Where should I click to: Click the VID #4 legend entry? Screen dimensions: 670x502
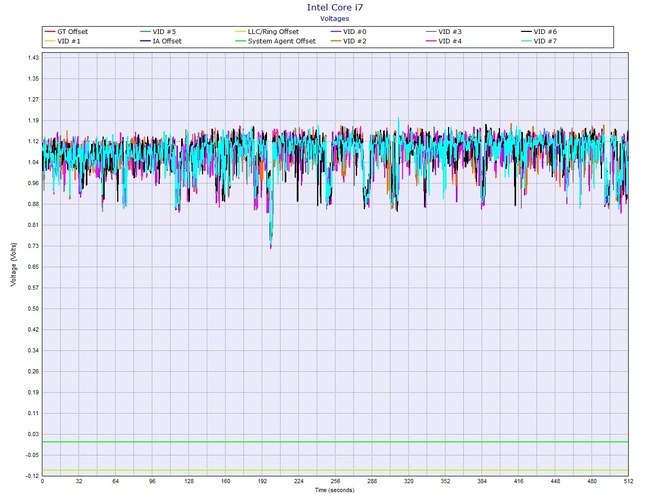(444, 41)
